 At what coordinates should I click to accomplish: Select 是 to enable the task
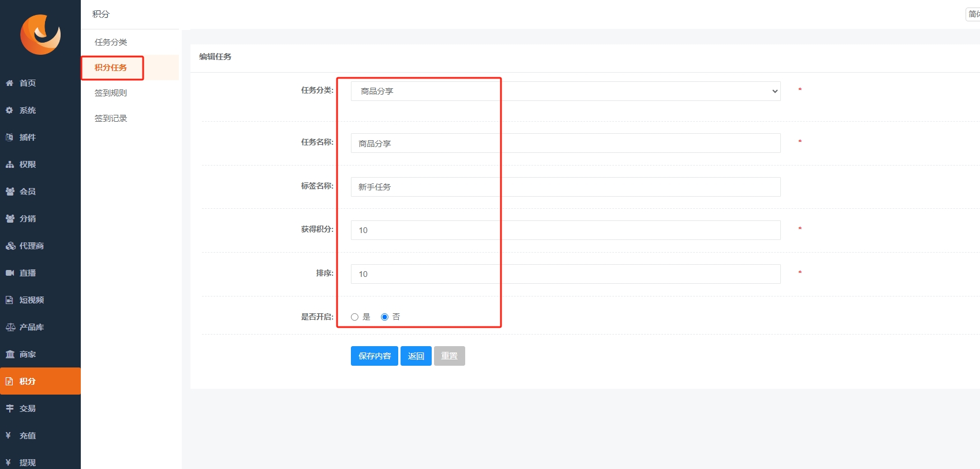(x=354, y=317)
